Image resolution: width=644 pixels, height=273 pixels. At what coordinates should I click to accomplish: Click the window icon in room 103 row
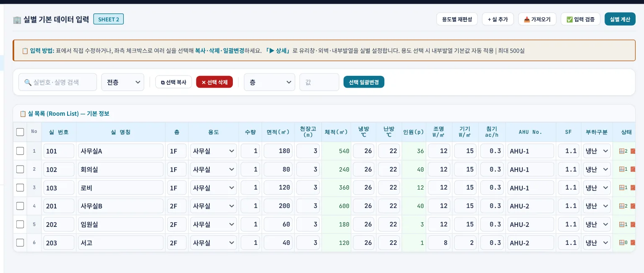622,188
